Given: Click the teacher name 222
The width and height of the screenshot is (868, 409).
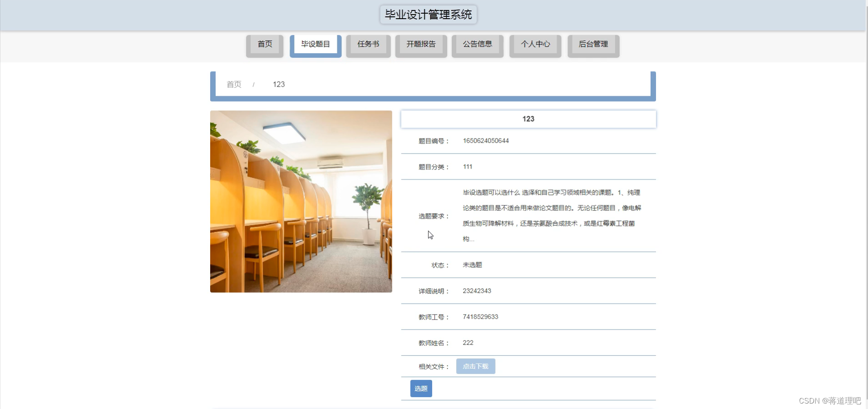Looking at the screenshot, I should (x=467, y=343).
